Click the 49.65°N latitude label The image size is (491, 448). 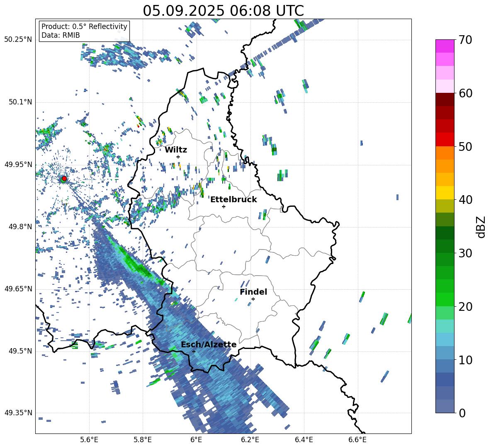[18, 288]
